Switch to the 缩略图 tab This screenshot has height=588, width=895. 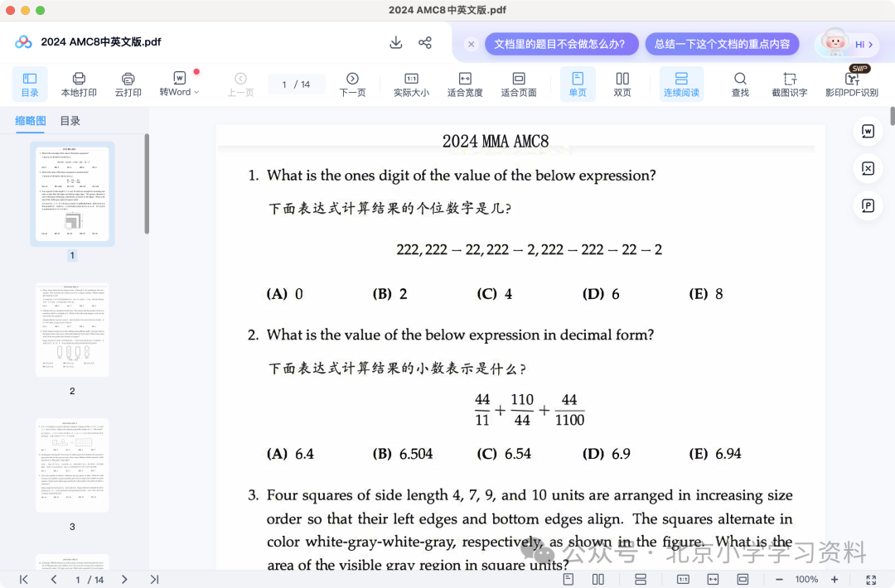[31, 121]
